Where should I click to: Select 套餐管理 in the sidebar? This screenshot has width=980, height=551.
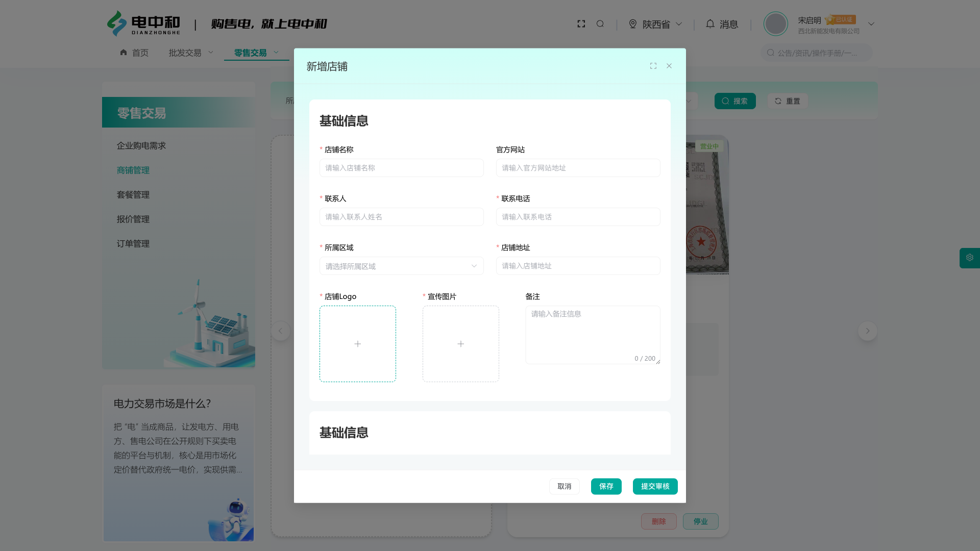tap(133, 195)
